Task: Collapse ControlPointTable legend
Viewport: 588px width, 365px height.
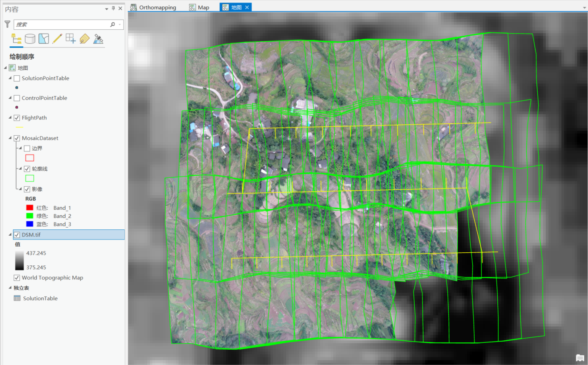Action: click(x=10, y=98)
